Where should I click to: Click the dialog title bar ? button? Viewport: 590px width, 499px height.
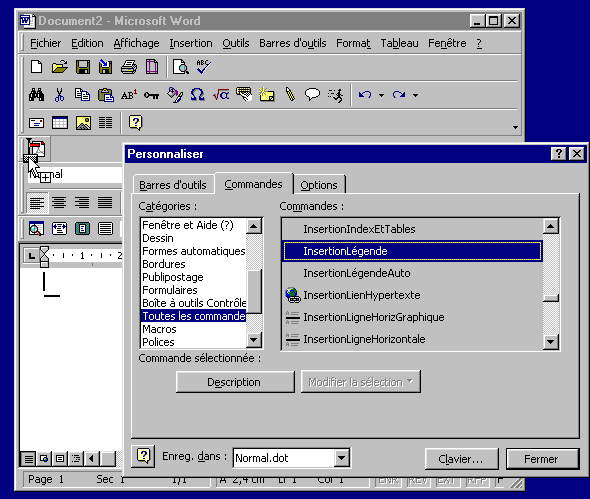point(558,154)
